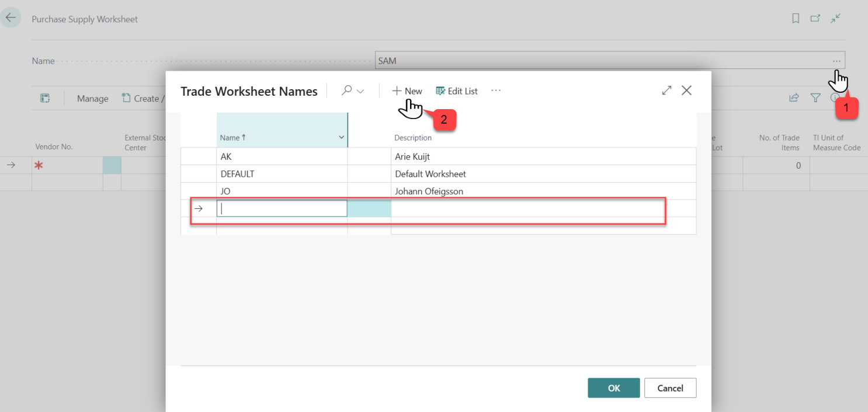Click the back arrow icon

tap(11, 18)
